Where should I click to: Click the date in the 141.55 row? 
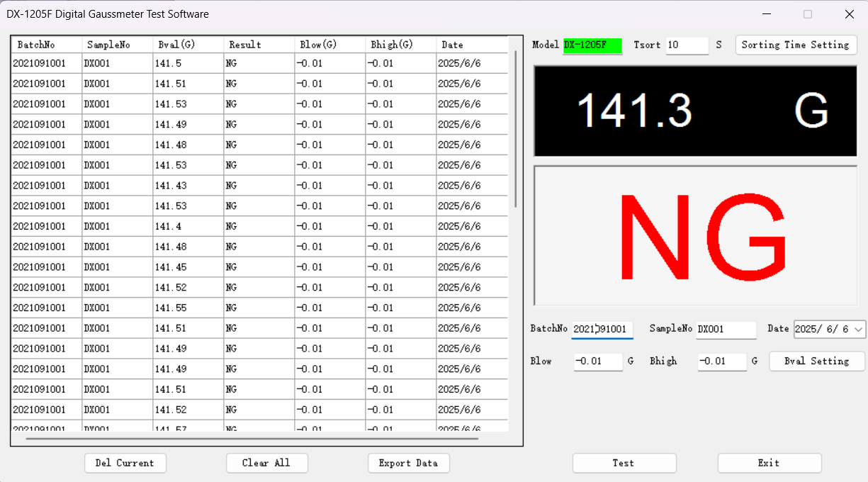pyautogui.click(x=472, y=308)
